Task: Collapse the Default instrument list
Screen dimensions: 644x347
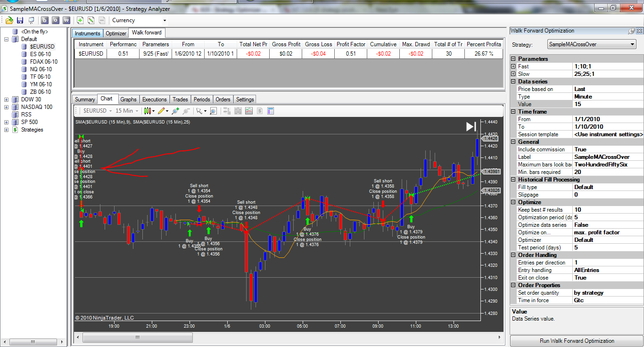Action: click(x=7, y=39)
